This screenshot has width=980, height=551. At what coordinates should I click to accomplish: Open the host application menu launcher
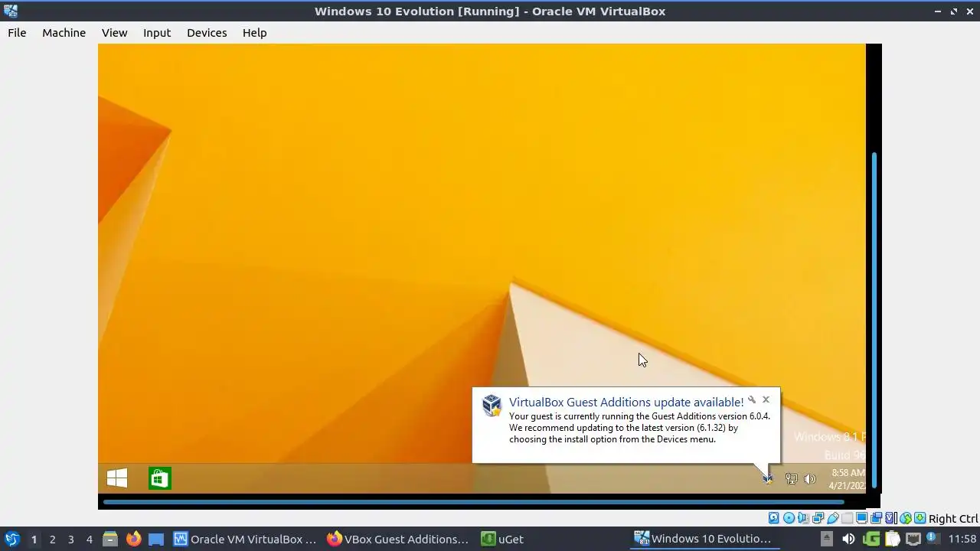point(11,539)
